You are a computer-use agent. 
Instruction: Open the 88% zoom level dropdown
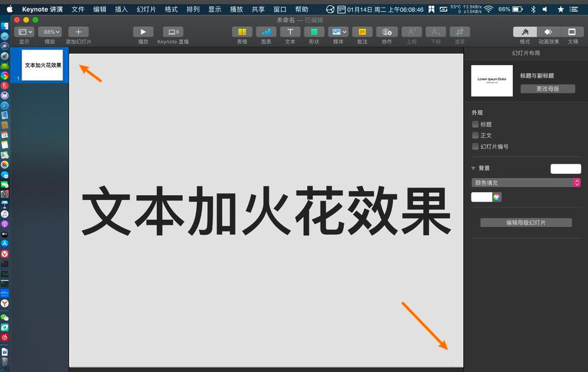point(50,31)
